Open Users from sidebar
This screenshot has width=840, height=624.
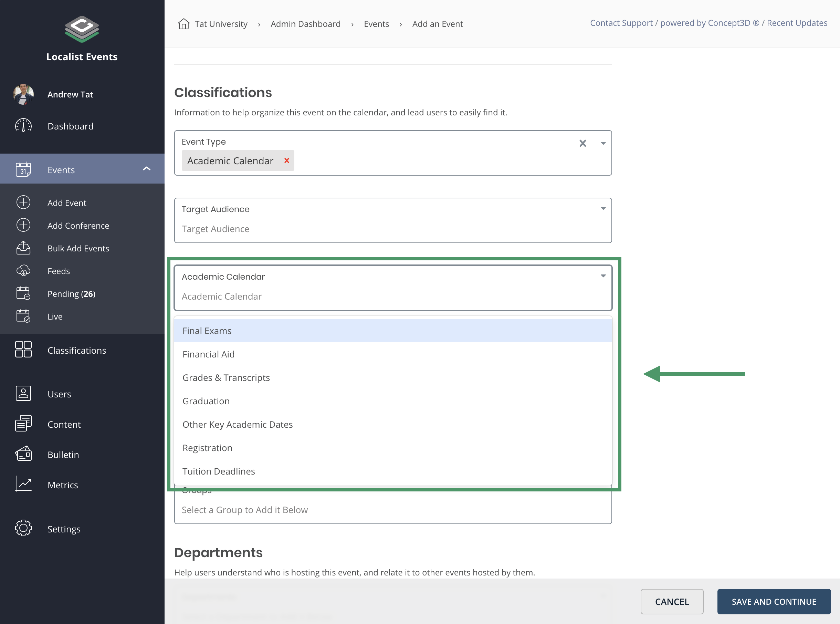59,394
